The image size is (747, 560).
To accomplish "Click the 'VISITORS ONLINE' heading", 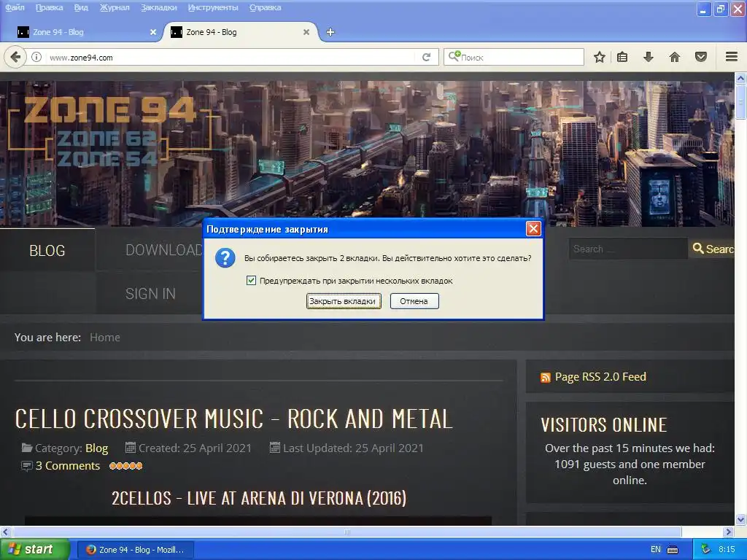I will click(603, 425).
